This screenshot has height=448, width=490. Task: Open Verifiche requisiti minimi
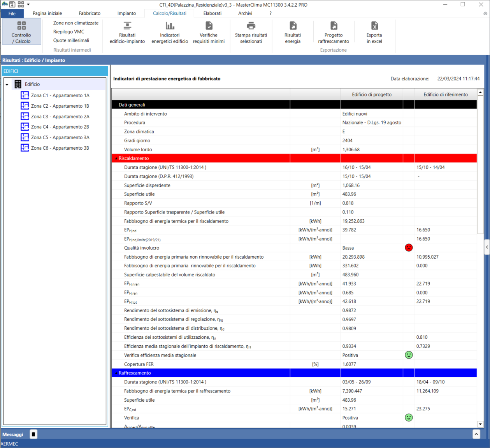209,32
